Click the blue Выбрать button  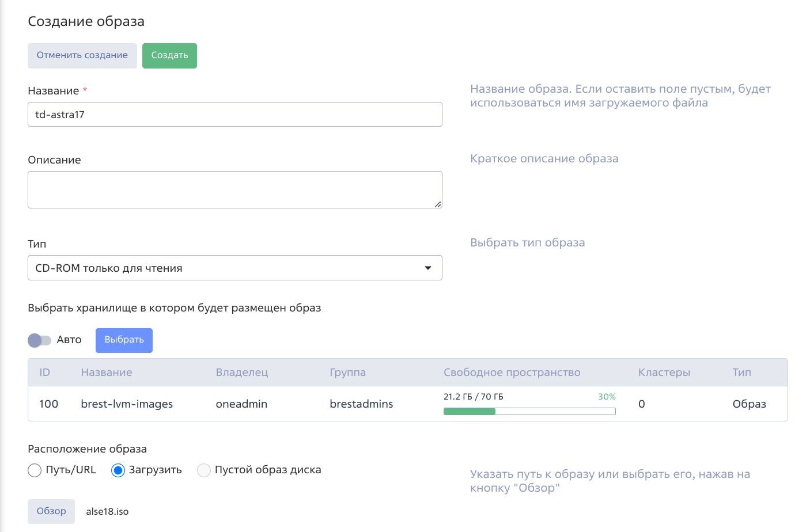click(124, 340)
